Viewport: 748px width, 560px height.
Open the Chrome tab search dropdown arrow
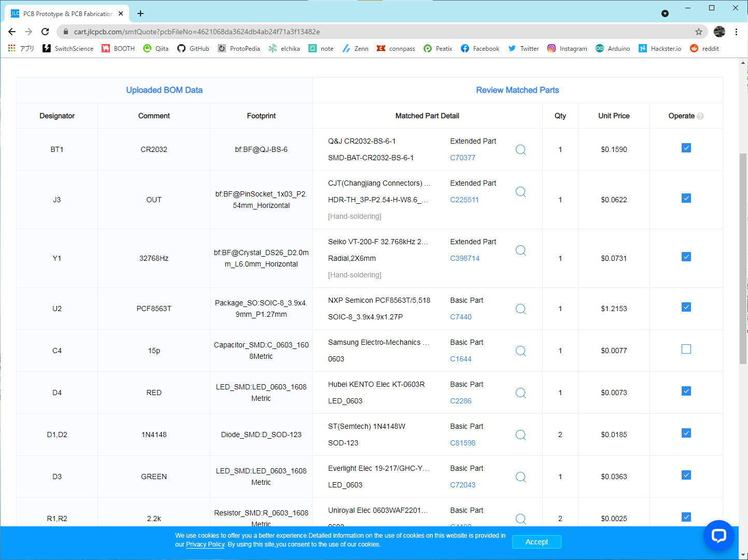coord(665,13)
